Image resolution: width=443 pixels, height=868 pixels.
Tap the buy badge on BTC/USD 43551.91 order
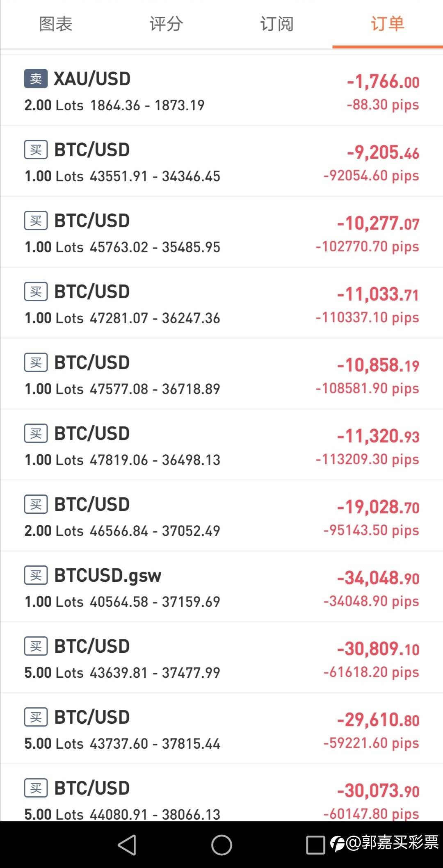pyautogui.click(x=36, y=150)
